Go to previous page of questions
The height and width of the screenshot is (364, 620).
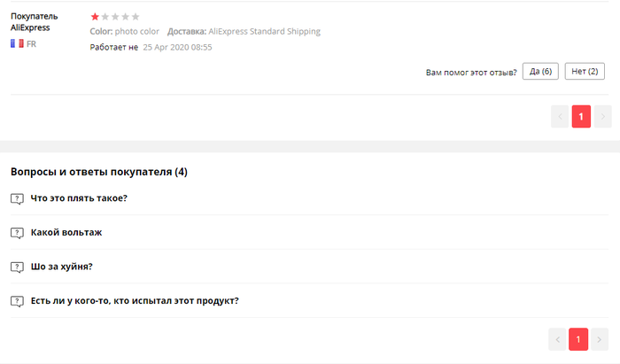pyautogui.click(x=557, y=339)
